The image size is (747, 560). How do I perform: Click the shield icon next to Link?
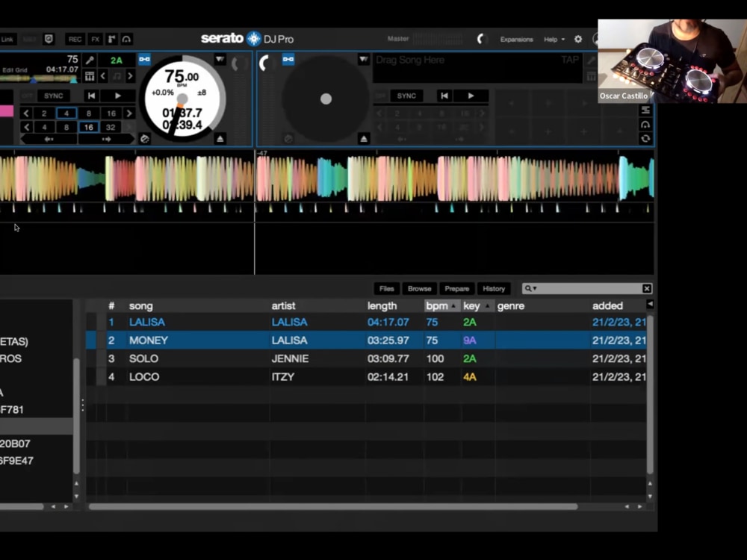point(49,39)
